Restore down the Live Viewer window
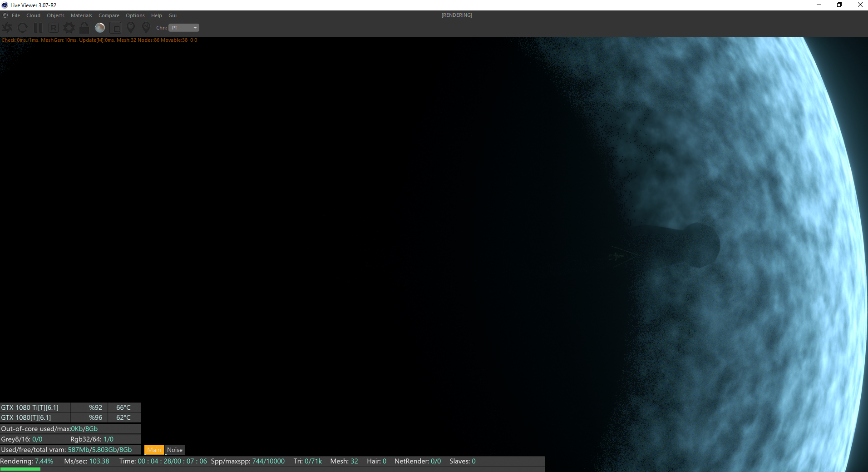Screen dimensions: 868x472 click(839, 5)
